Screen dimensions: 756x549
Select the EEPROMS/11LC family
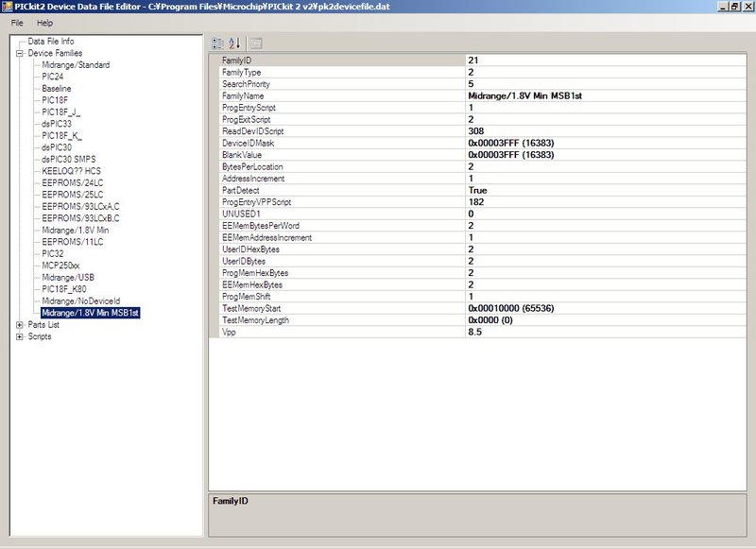[73, 242]
